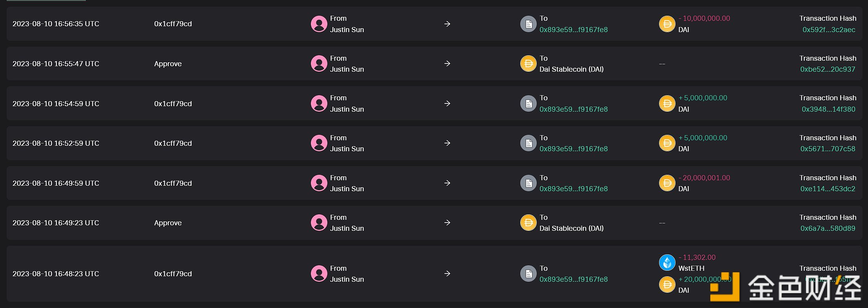Click WstETH droplet token icon
The height and width of the screenshot is (308, 868).
click(667, 263)
